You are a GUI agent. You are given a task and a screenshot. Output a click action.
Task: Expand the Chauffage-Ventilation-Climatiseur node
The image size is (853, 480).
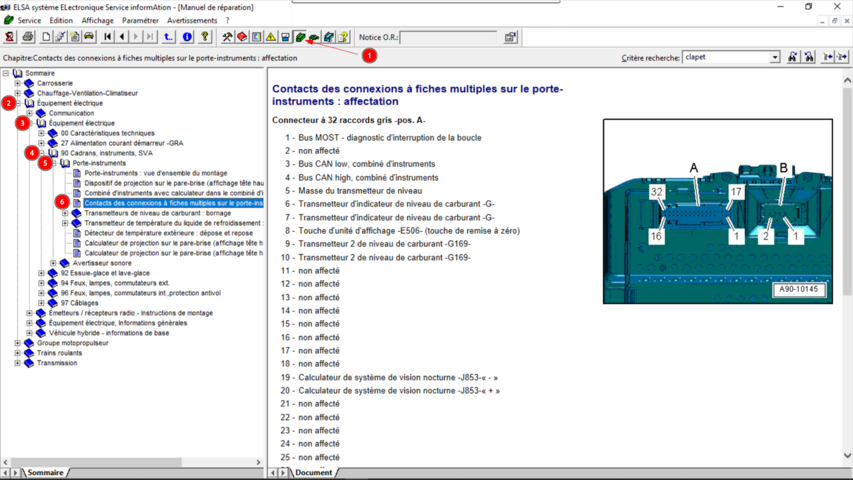[x=17, y=93]
